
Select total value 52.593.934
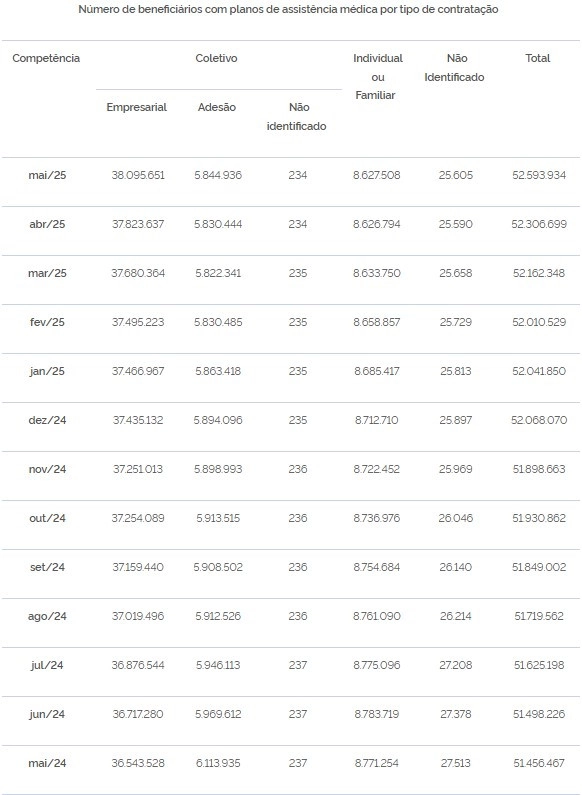539,175
